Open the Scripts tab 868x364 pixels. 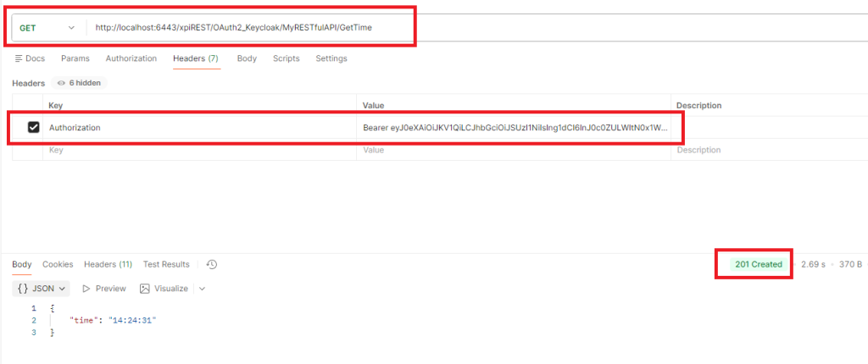click(x=286, y=58)
